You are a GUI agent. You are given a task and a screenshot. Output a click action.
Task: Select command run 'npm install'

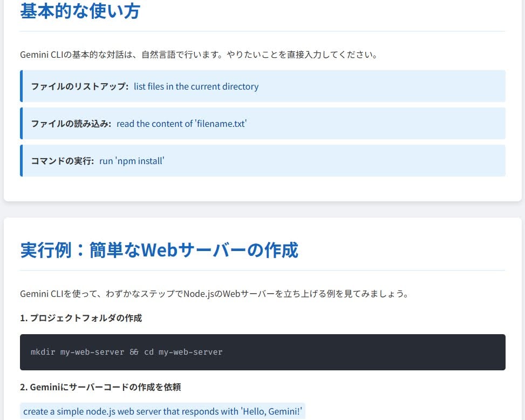click(x=132, y=161)
